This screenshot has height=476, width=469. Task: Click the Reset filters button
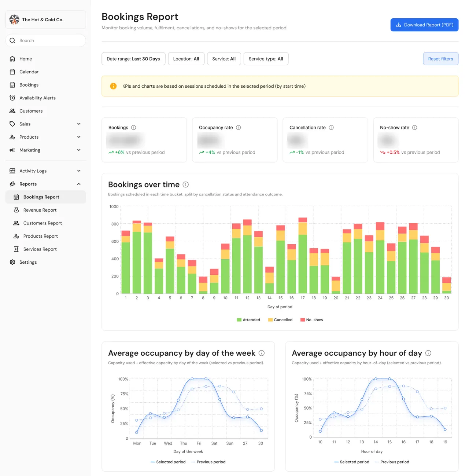tap(440, 59)
